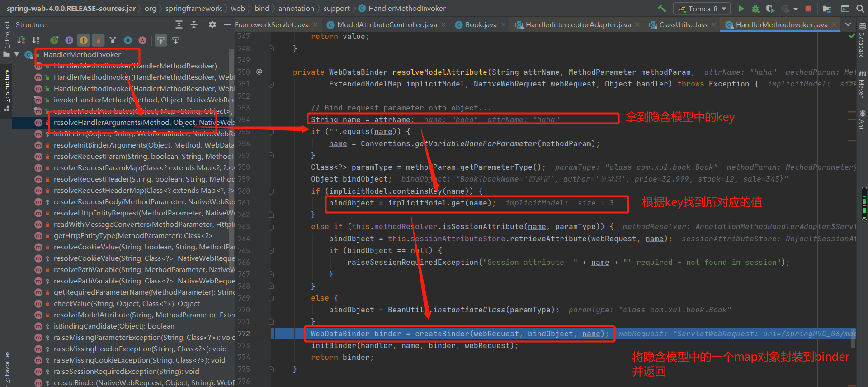Toggle Show Lambdas pink lambda icon
This screenshot has width=868, height=387.
142,40
